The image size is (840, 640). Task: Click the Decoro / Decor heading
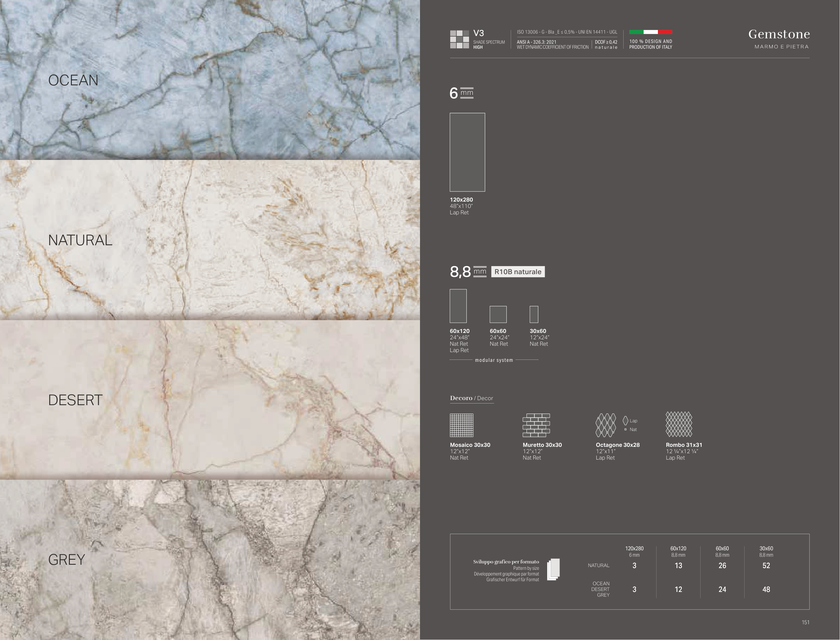[471, 398]
